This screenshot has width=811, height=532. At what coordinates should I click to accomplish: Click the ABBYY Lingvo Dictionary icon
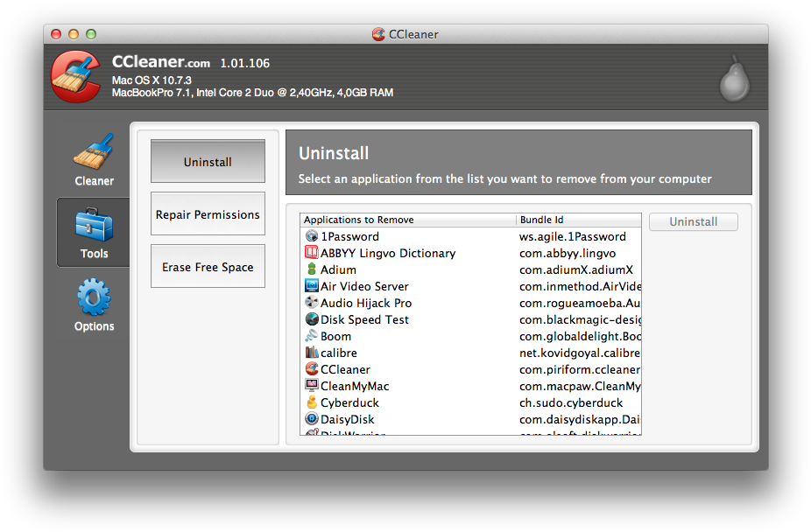pos(312,253)
